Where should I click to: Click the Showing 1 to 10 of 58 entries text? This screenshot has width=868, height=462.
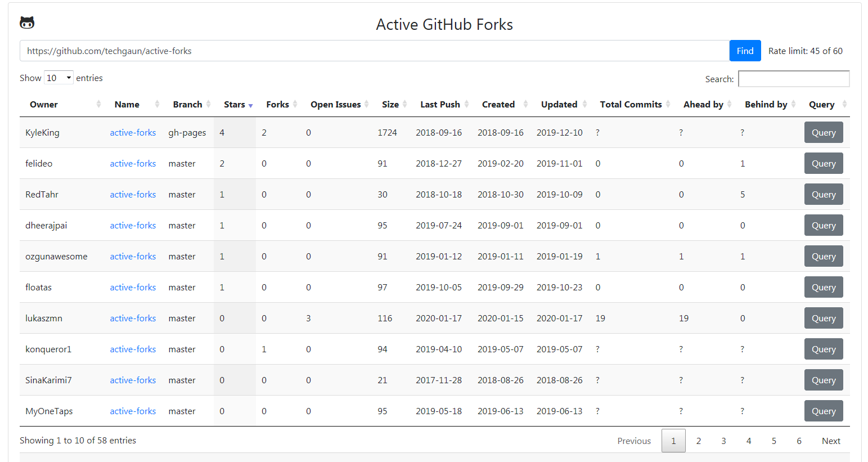click(x=78, y=440)
